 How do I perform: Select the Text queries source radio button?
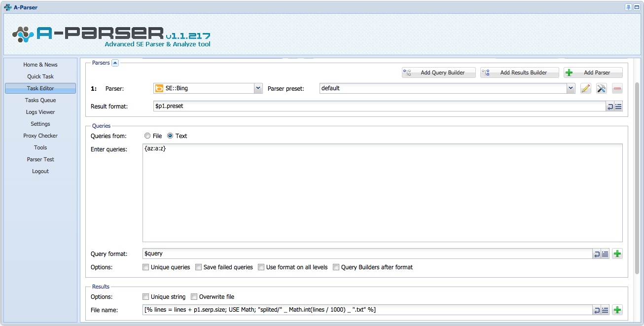170,136
